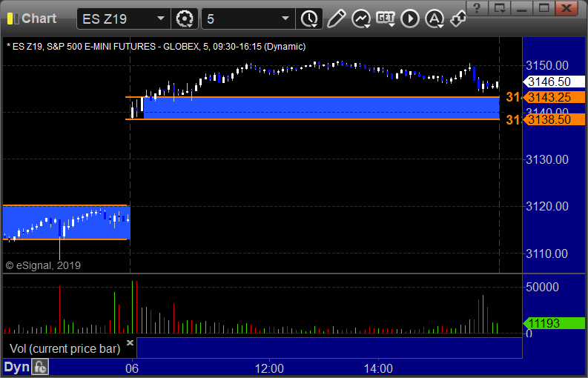This screenshot has width=588, height=378.
Task: Select the 3138.50 orange price marker
Action: [553, 119]
